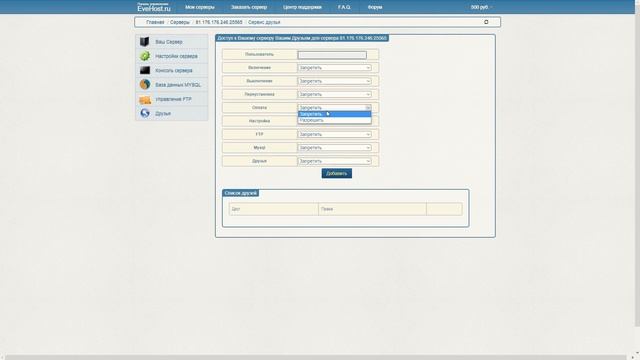Viewport: 640px width, 360px height.
Task: Click the База данных MYSQL icon
Action: [144, 84]
